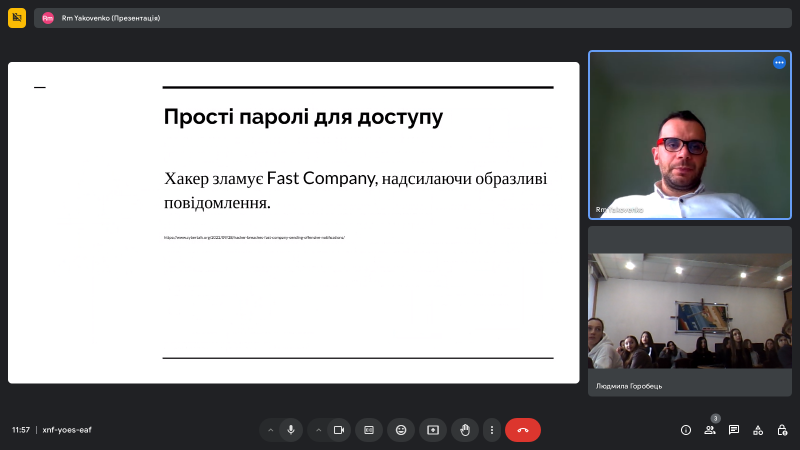
Task: Leave the call with red hang-up button
Action: pos(523,430)
